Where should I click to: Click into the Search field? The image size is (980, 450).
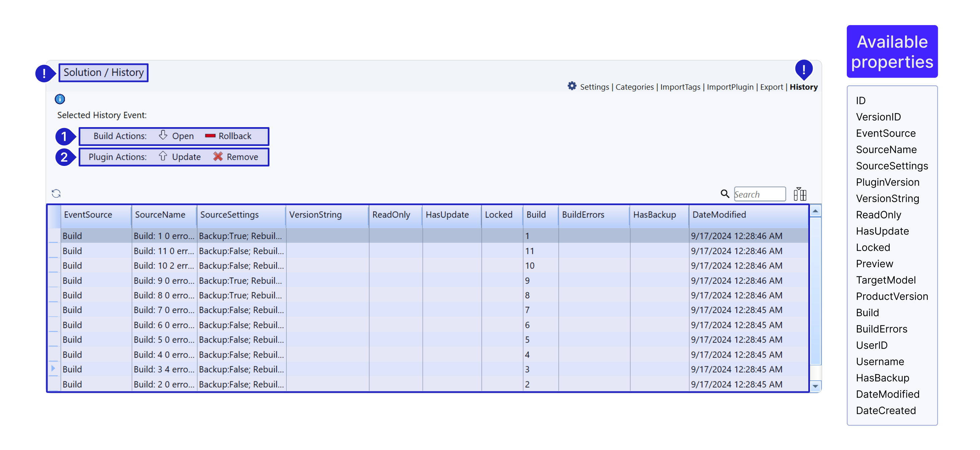click(x=759, y=194)
